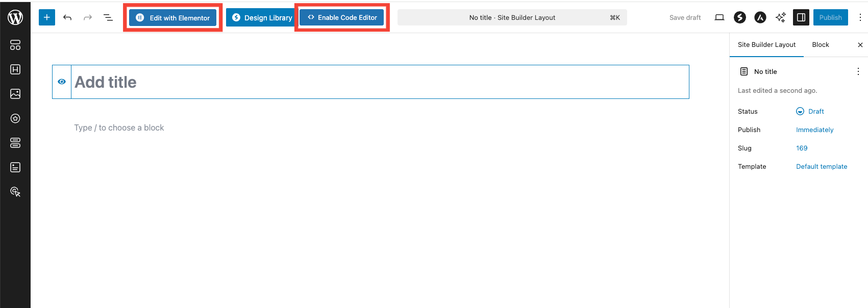Switch to the Block tab

tap(820, 44)
